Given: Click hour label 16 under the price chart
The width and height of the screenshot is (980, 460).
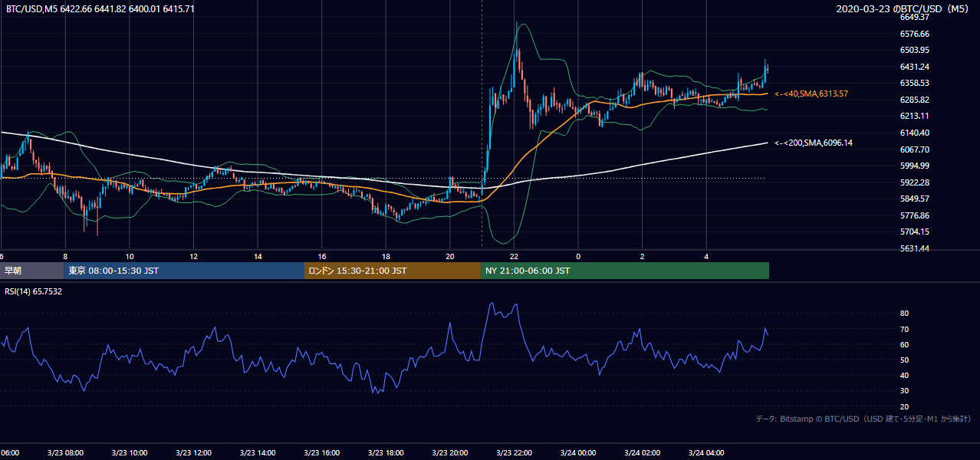Looking at the screenshot, I should [x=322, y=256].
